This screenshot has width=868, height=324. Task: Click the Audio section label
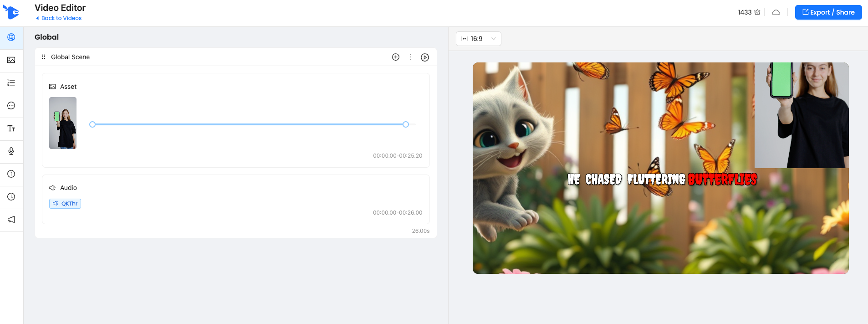[68, 188]
